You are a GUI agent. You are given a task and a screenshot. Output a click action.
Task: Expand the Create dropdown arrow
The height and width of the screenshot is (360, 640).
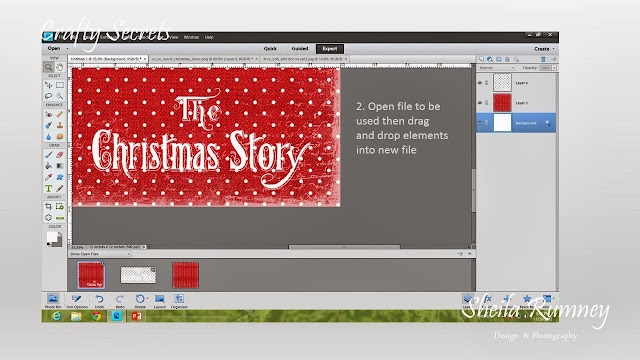coord(553,49)
